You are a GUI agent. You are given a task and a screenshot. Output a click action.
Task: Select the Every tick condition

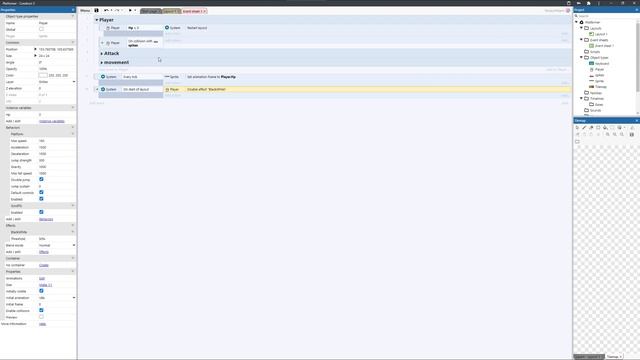[142, 77]
